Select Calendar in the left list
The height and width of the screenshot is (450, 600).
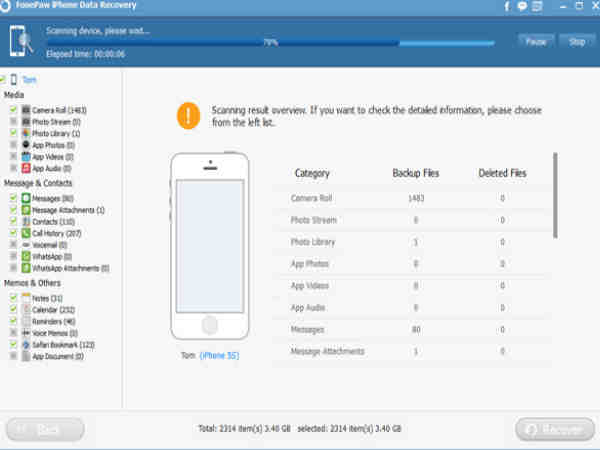[x=53, y=310]
